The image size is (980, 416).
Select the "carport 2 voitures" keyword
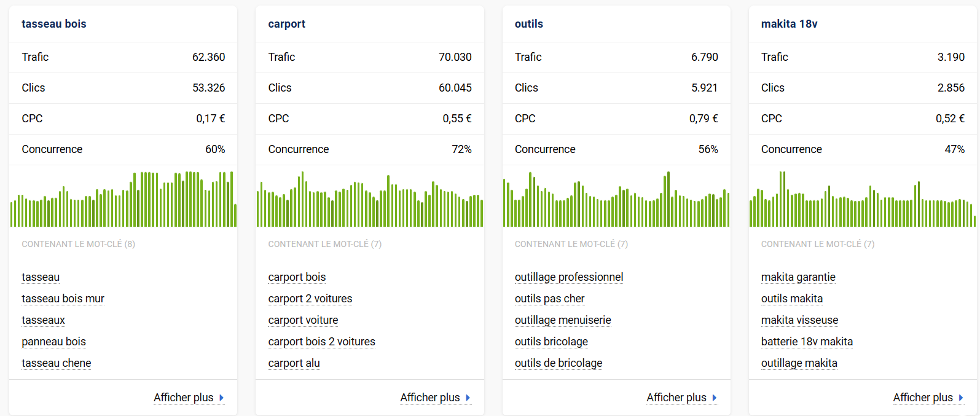(x=310, y=299)
